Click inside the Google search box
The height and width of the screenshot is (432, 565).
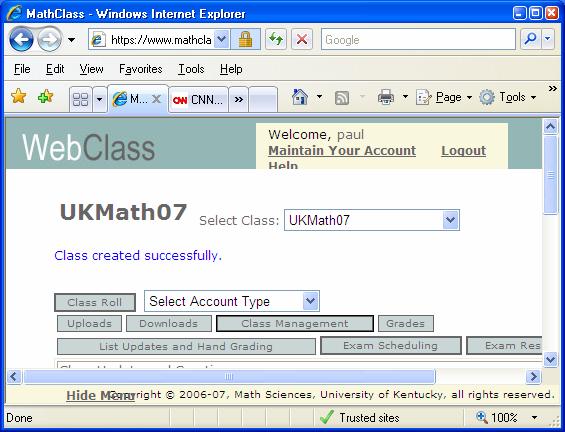(418, 39)
